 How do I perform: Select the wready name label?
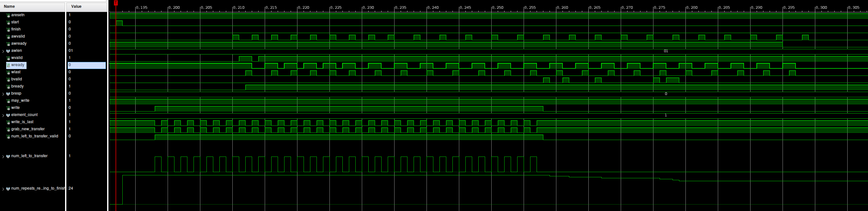pyautogui.click(x=18, y=65)
